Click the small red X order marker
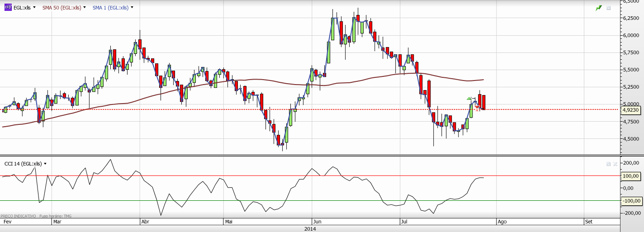This screenshot has width=644, height=232. click(x=477, y=109)
